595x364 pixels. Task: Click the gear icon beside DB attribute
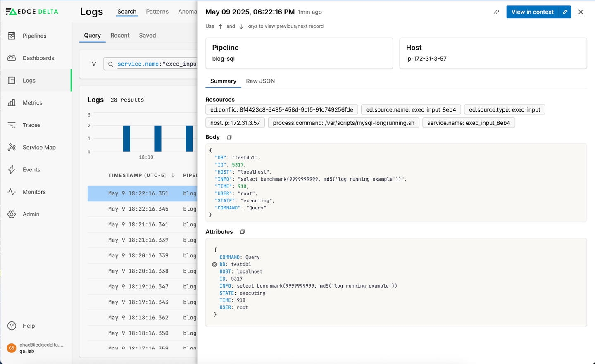click(214, 264)
